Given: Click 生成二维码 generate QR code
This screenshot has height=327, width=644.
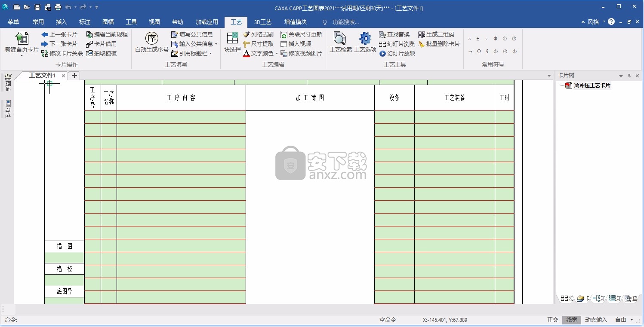Looking at the screenshot, I should pyautogui.click(x=436, y=34).
